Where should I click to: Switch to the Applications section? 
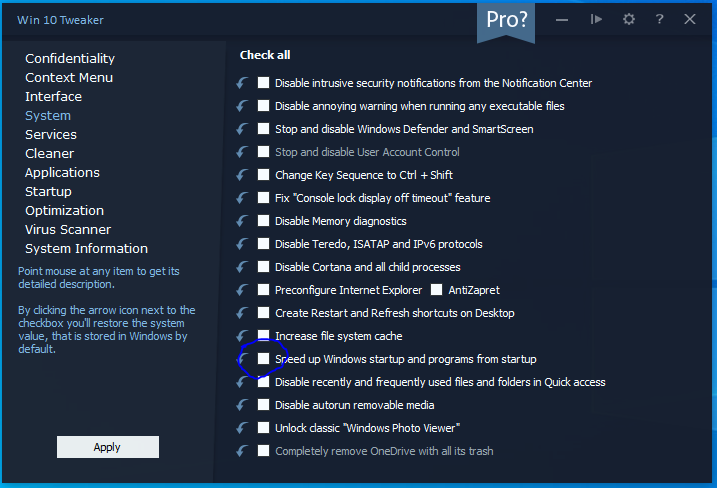[x=62, y=173]
